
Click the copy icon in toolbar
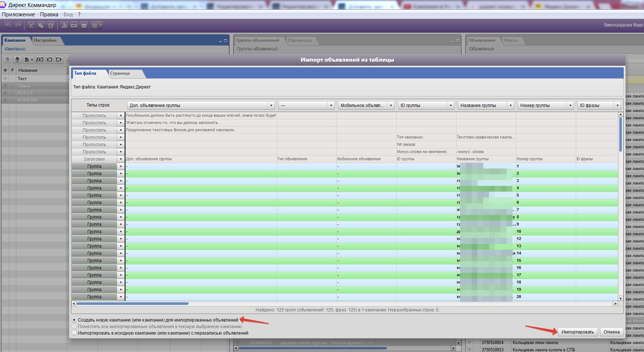(x=41, y=25)
